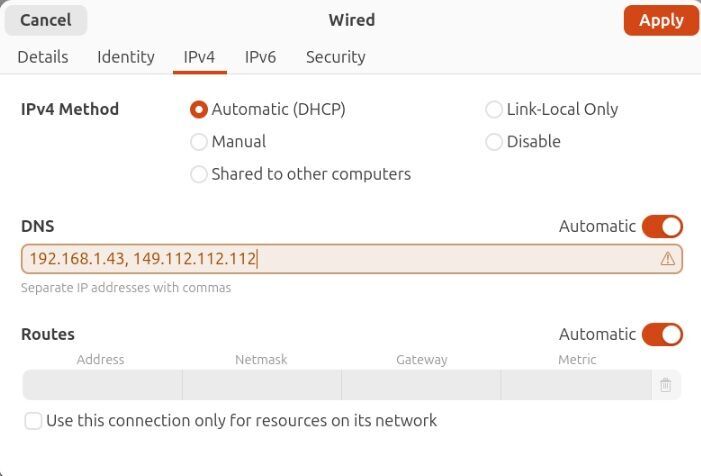The width and height of the screenshot is (701, 476).
Task: Select Automatic (DHCP) IPv4 method
Action: click(x=199, y=110)
